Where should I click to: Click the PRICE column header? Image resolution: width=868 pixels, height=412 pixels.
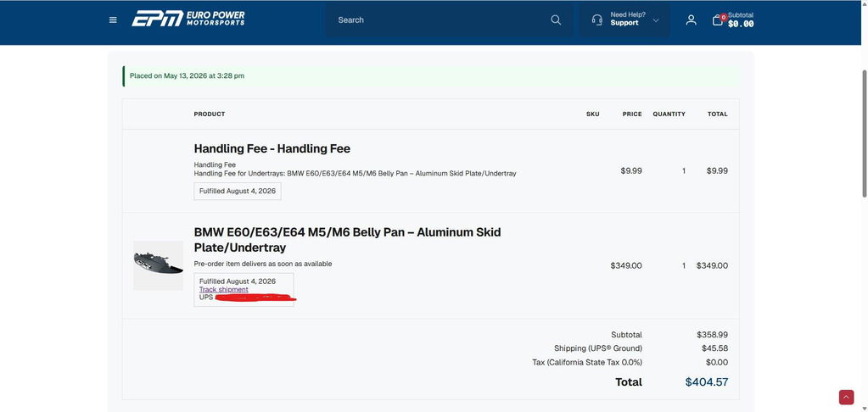tap(632, 114)
